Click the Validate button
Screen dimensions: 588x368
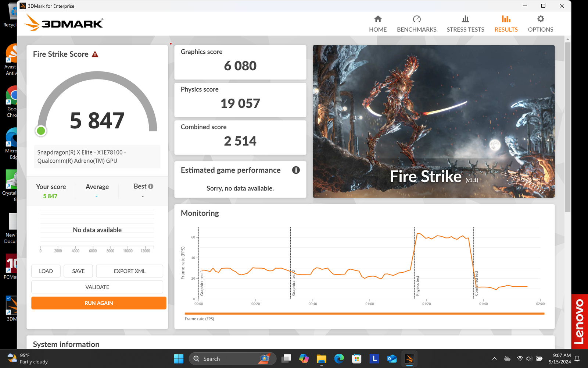click(x=97, y=287)
